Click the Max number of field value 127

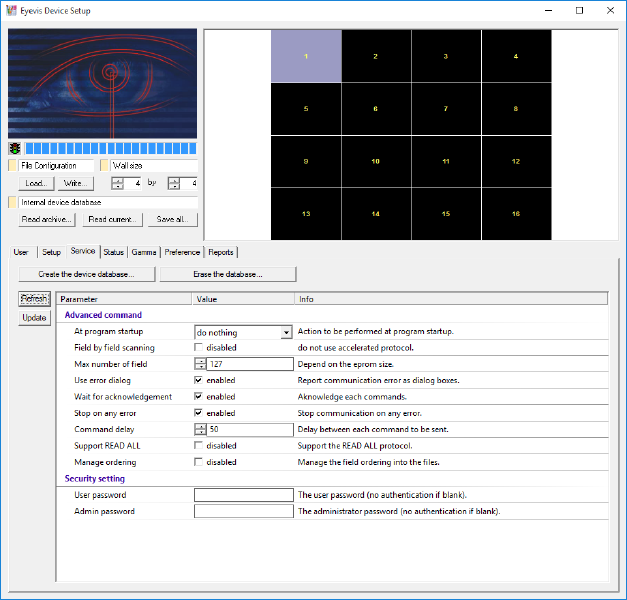point(250,364)
